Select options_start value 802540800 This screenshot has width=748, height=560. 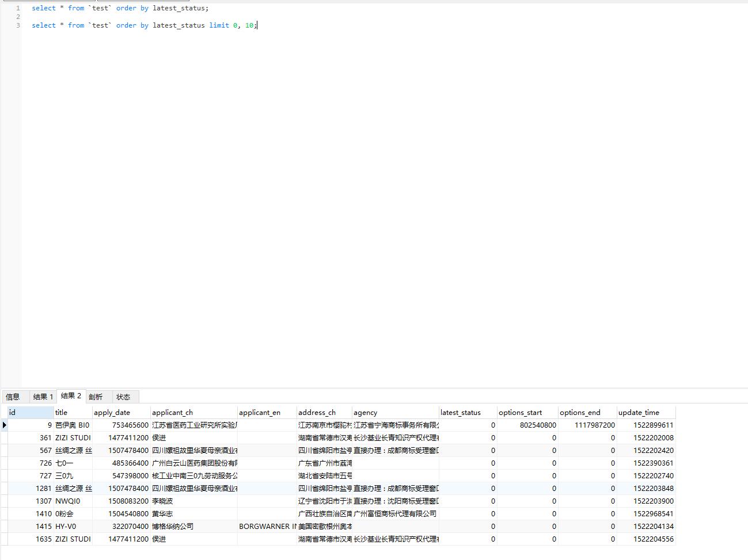point(527,425)
